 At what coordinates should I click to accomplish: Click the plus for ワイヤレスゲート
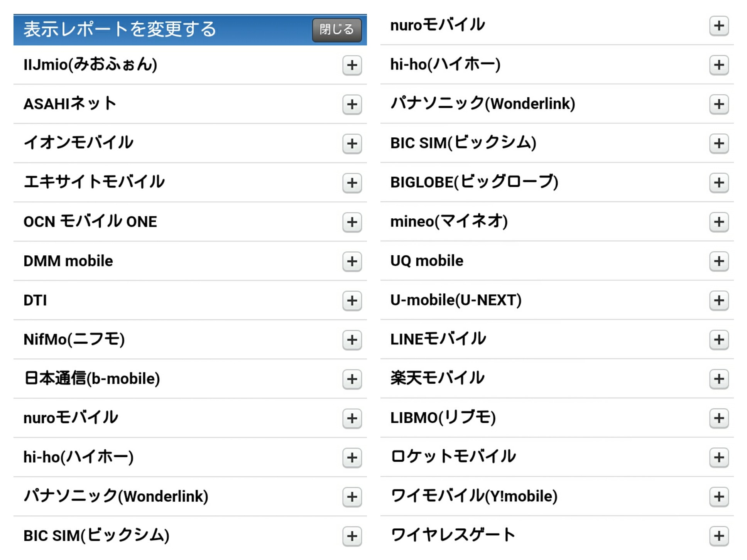pyautogui.click(x=718, y=536)
